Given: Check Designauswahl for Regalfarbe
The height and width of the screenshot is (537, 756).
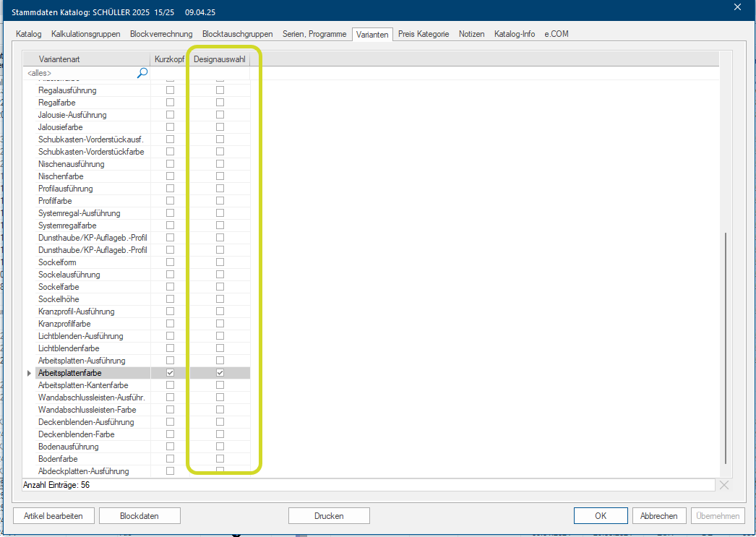Looking at the screenshot, I should point(220,103).
